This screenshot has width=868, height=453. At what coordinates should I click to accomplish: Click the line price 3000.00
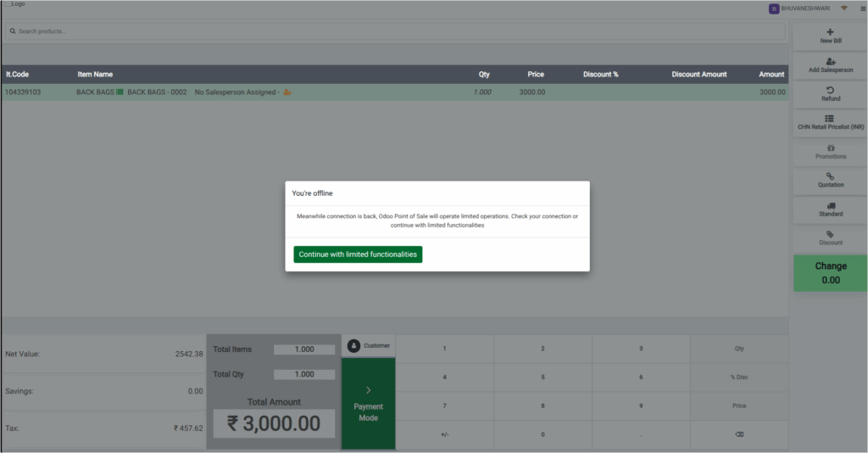(x=532, y=92)
